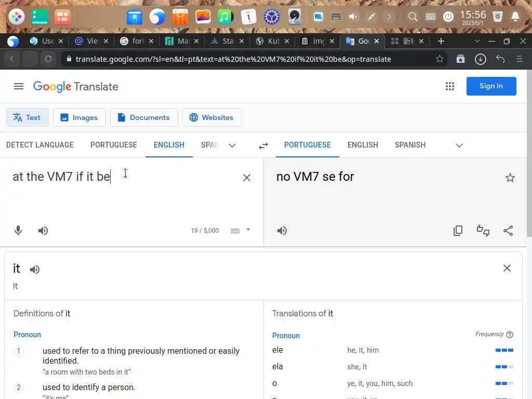This screenshot has height=399, width=532.
Task: Bookmark this page in address bar
Action: coord(440,59)
